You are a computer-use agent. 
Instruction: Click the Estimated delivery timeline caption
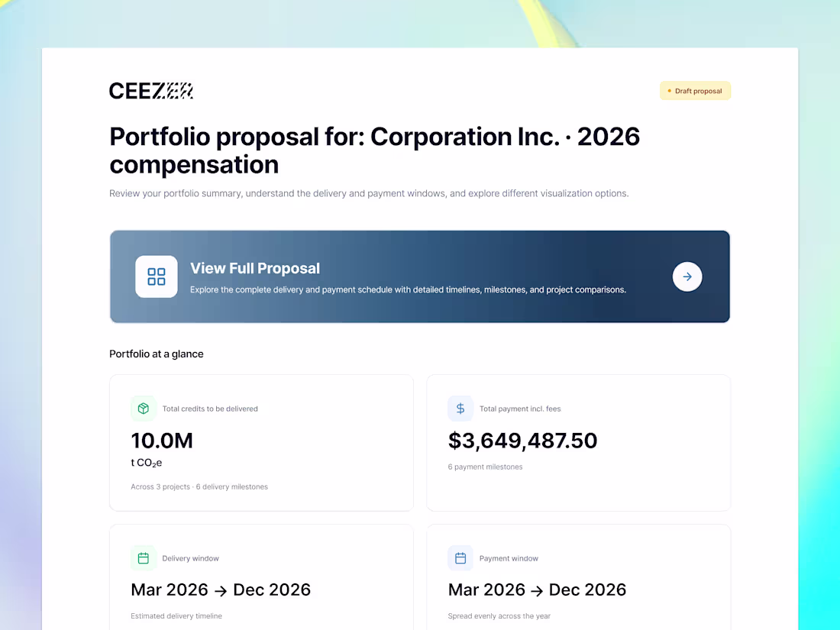coord(176,615)
